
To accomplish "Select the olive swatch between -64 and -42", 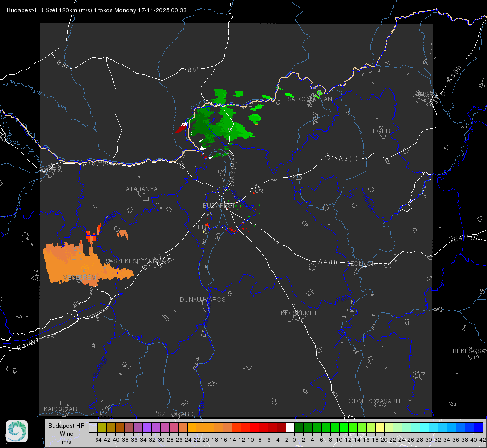I will (102, 428).
